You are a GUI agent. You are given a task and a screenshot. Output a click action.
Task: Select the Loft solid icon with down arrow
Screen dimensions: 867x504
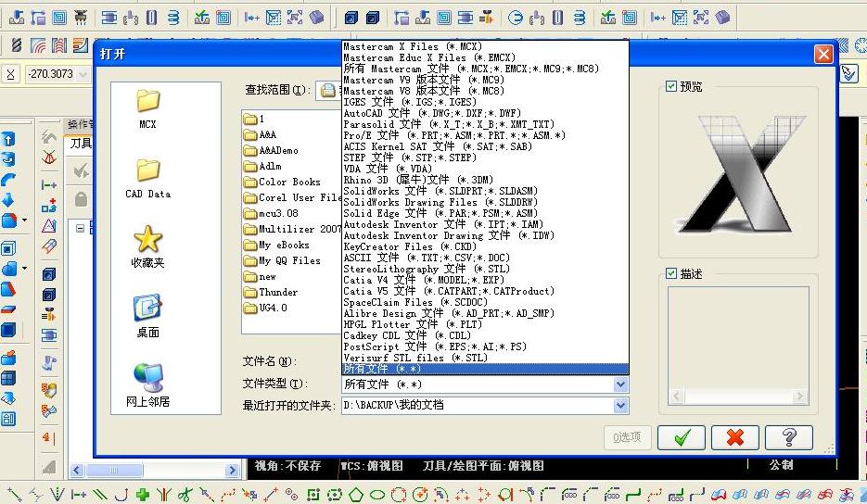click(8, 200)
